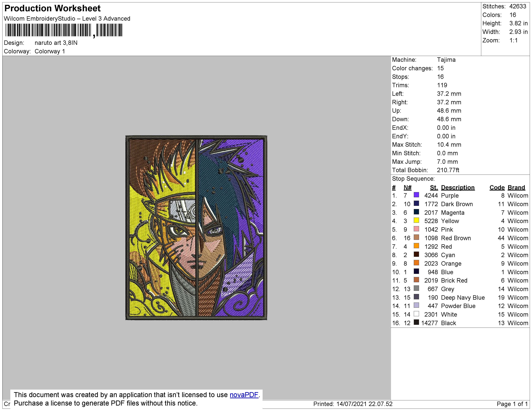Click the Stitches count value 42633
The height and width of the screenshot is (411, 532).
518,6
